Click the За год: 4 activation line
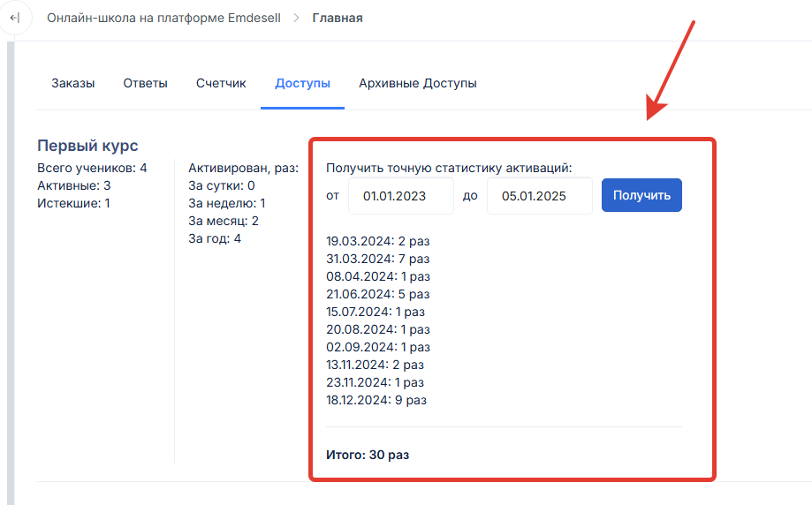 (215, 238)
